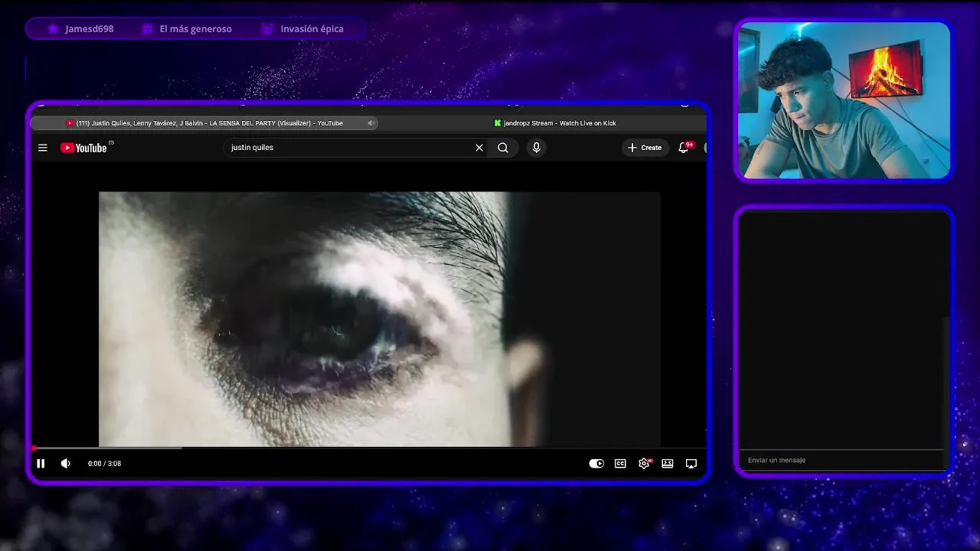Mute the tab via its speaker icon
980x551 pixels.
coord(371,123)
